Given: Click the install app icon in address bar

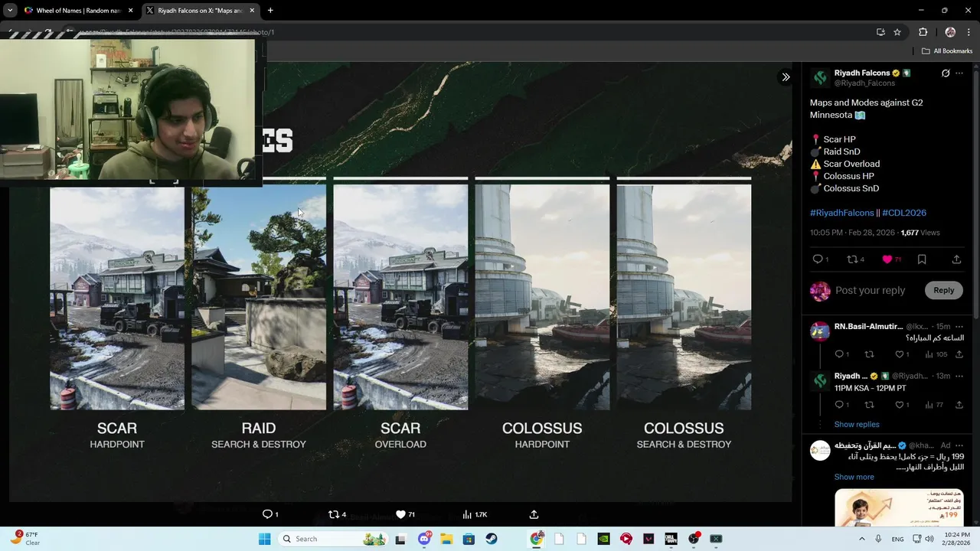Looking at the screenshot, I should [x=880, y=32].
